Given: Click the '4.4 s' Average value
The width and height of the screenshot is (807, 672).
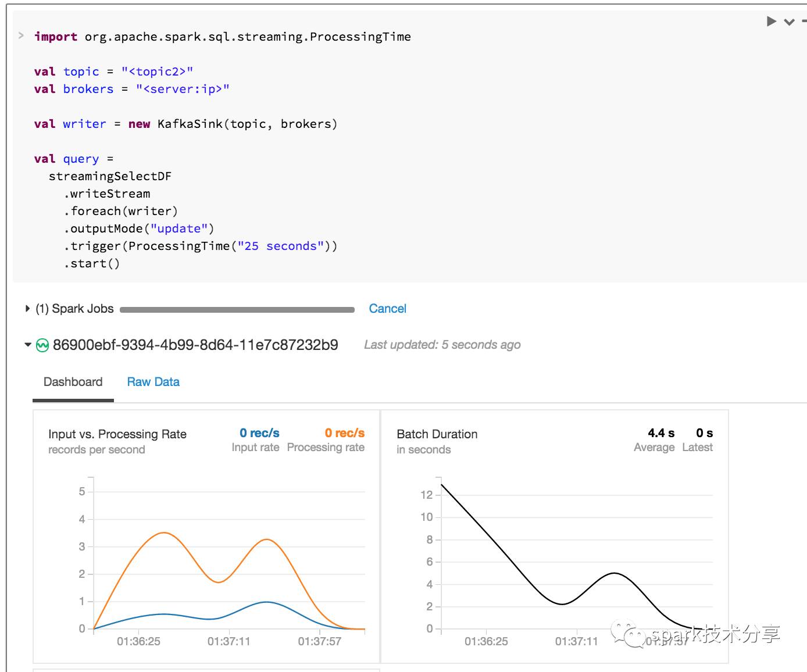Looking at the screenshot, I should click(x=661, y=433).
